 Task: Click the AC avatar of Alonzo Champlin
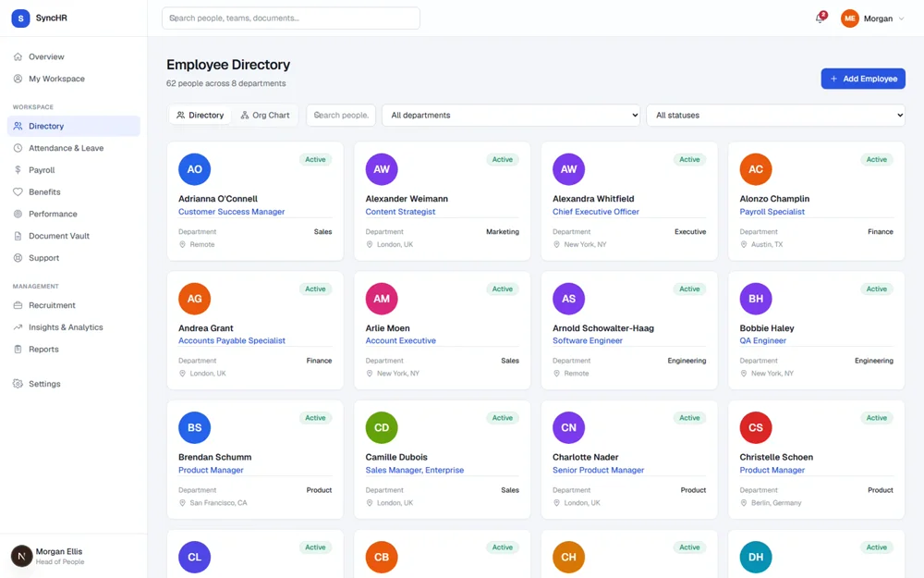tap(756, 169)
